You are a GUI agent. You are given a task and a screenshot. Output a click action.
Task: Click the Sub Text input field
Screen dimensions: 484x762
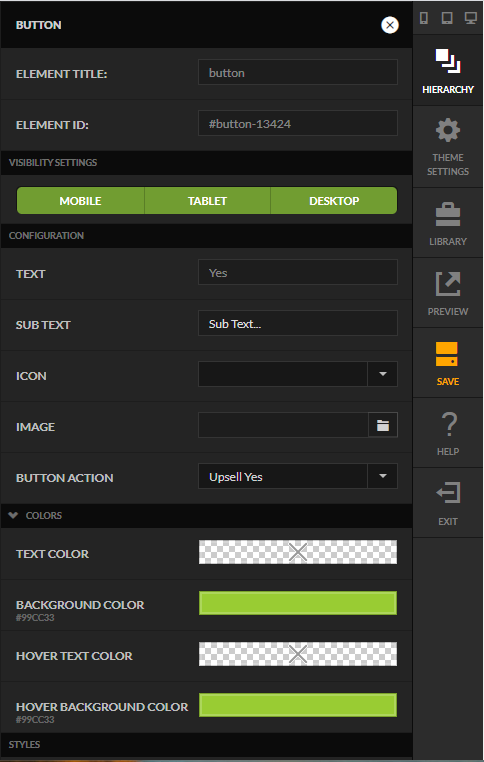point(298,323)
